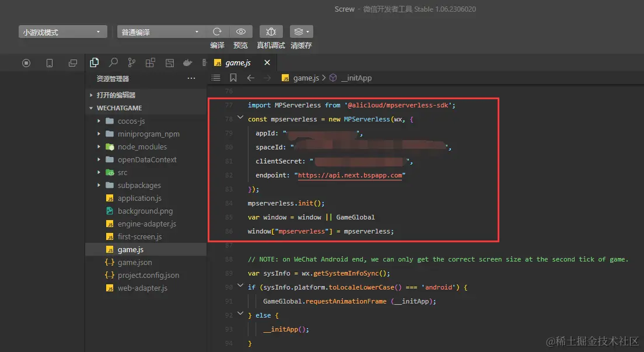Click the '@alicloud/mpserverless-sdk' import string
Screen dimensions: 644x352
(398, 105)
